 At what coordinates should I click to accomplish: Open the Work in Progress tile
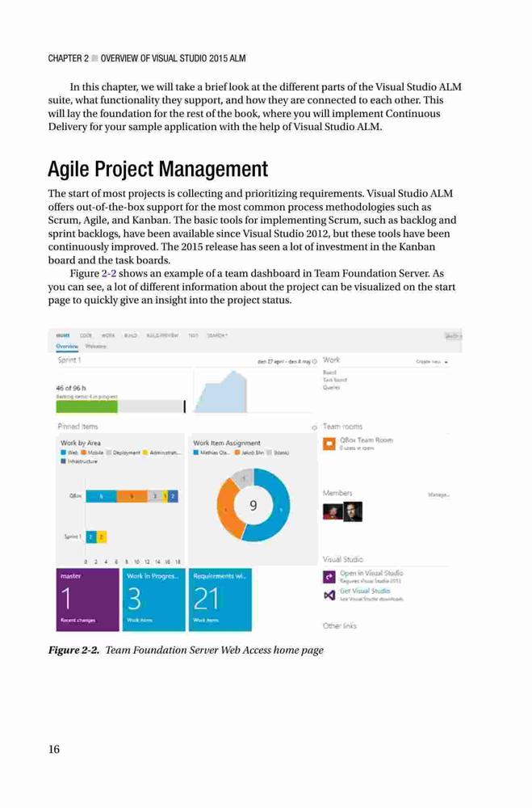(x=153, y=600)
